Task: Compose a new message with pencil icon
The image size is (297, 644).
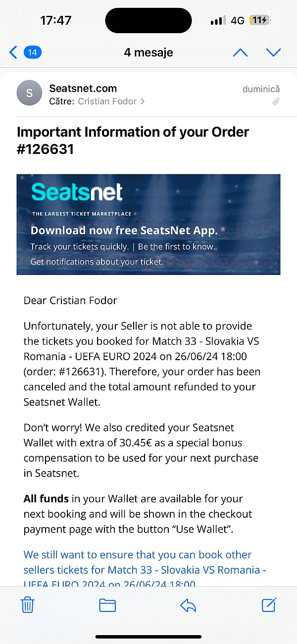Action: coord(269,604)
